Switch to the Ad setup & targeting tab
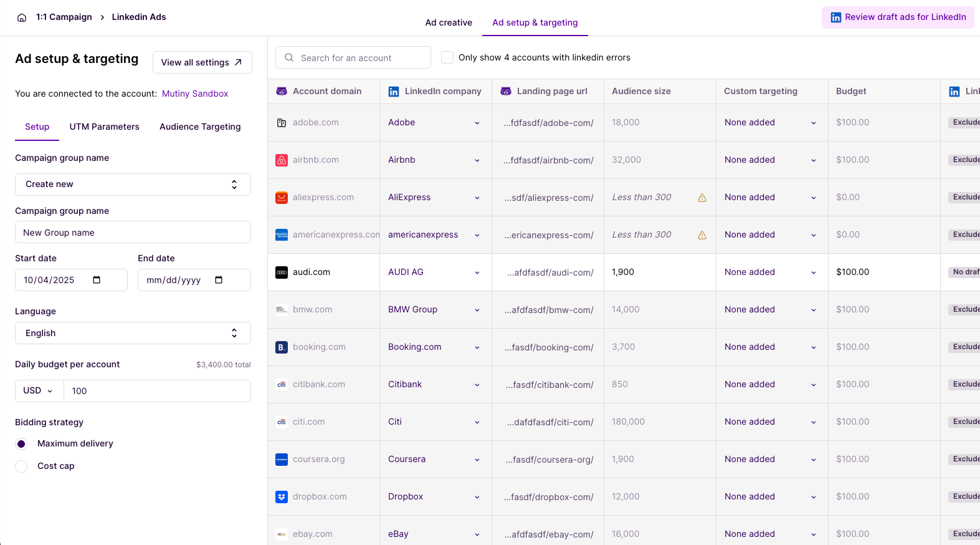Image resolution: width=980 pixels, height=545 pixels. tap(535, 22)
